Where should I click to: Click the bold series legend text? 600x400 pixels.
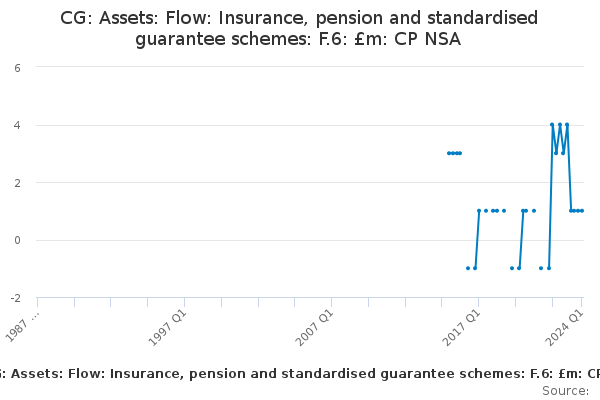tap(300, 374)
